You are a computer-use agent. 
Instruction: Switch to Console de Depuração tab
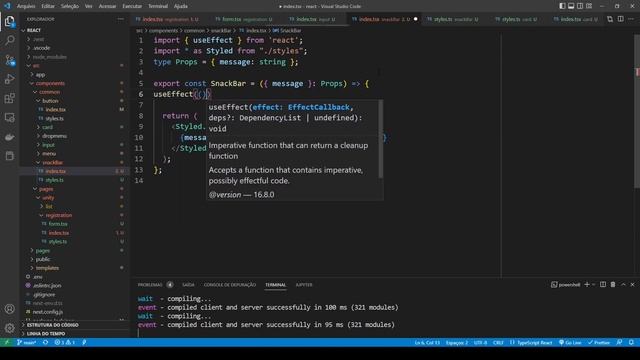click(230, 285)
